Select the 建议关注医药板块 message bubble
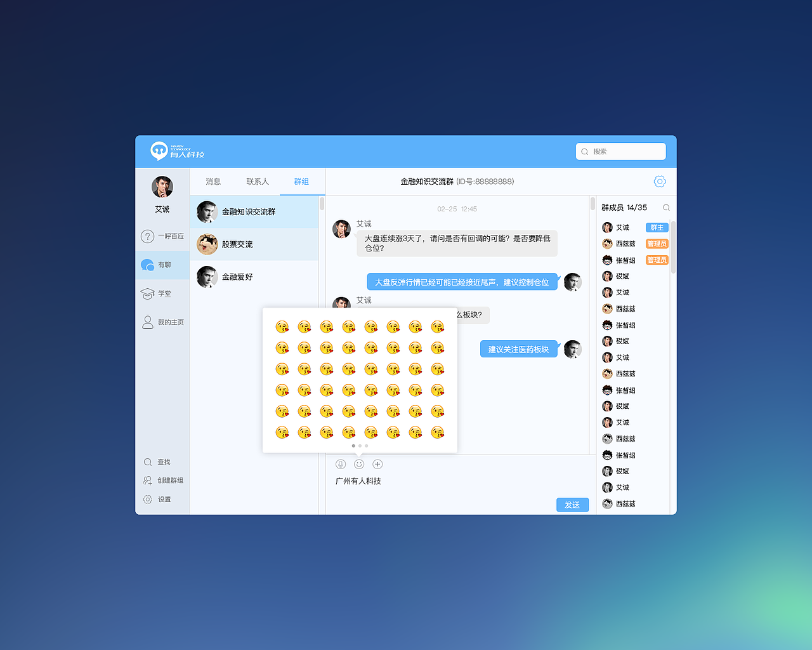 coord(519,349)
